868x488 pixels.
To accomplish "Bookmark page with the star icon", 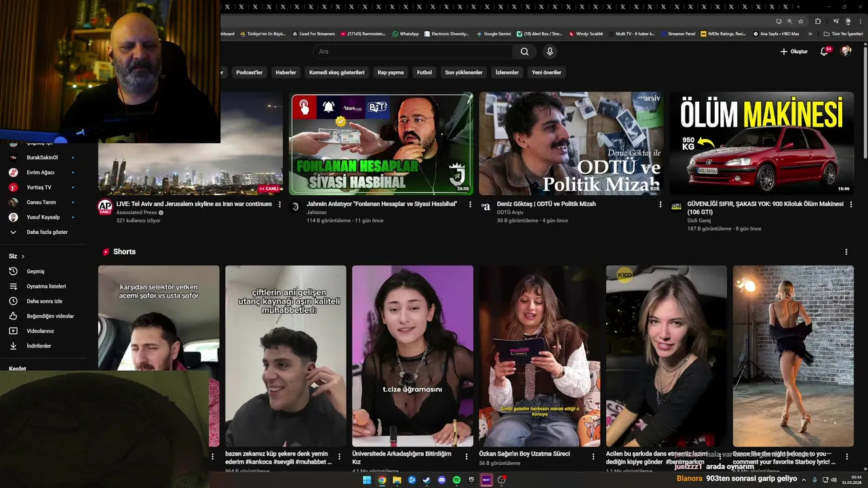I will pyautogui.click(x=800, y=21).
